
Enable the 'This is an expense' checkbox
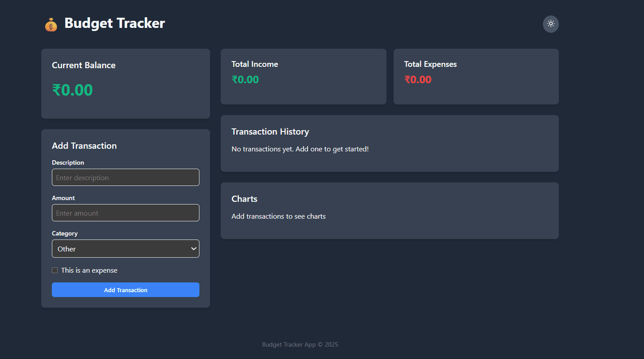pyautogui.click(x=55, y=270)
